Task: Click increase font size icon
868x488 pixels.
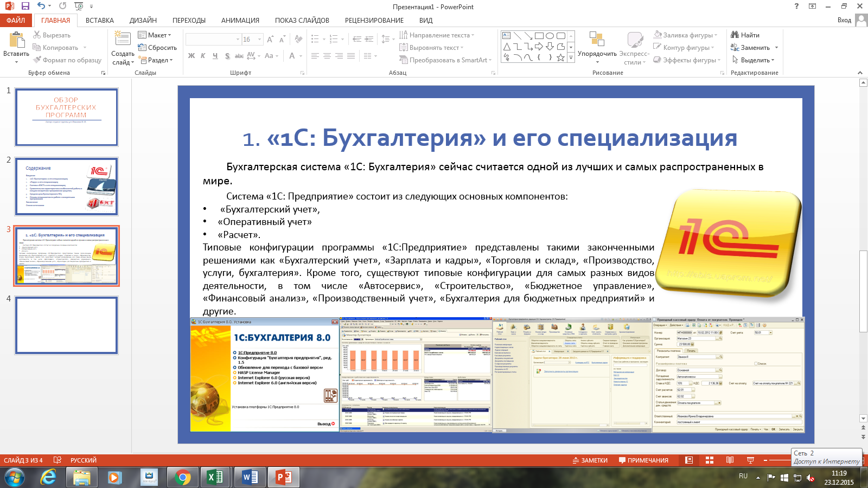Action: point(270,39)
